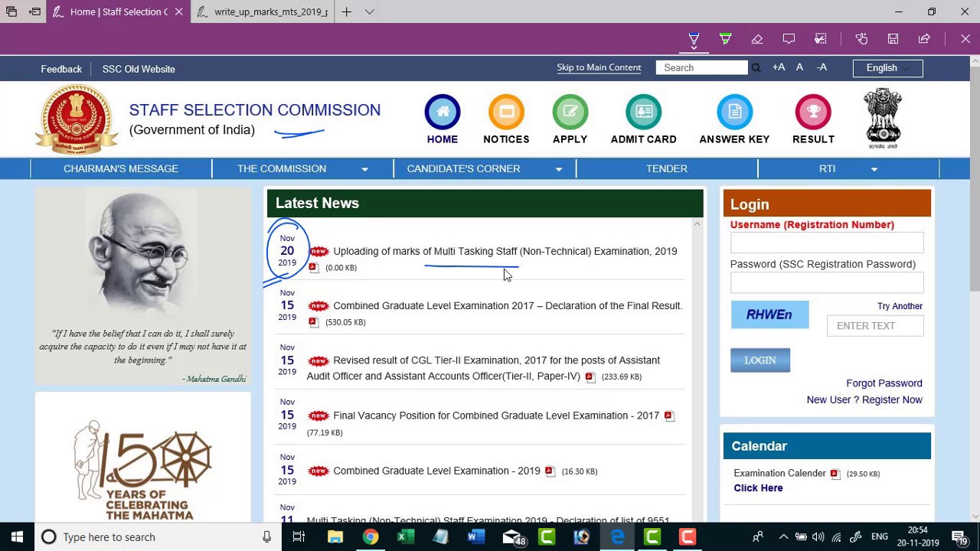Open the APPLY section icon

pyautogui.click(x=570, y=112)
